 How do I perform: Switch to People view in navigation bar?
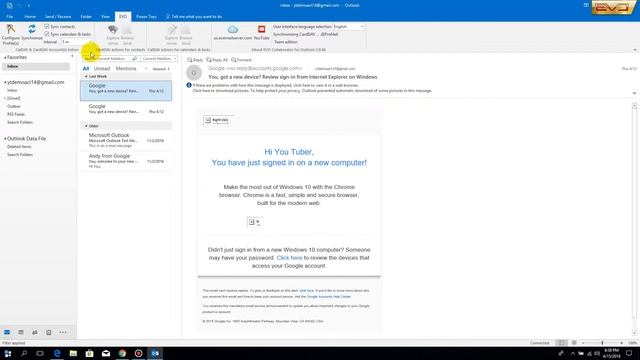(35, 332)
